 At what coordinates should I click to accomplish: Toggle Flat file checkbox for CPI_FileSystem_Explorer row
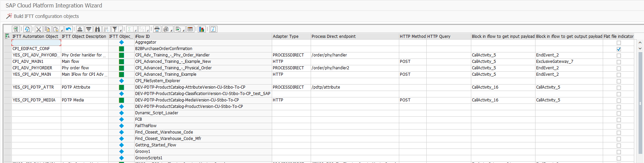(619, 81)
